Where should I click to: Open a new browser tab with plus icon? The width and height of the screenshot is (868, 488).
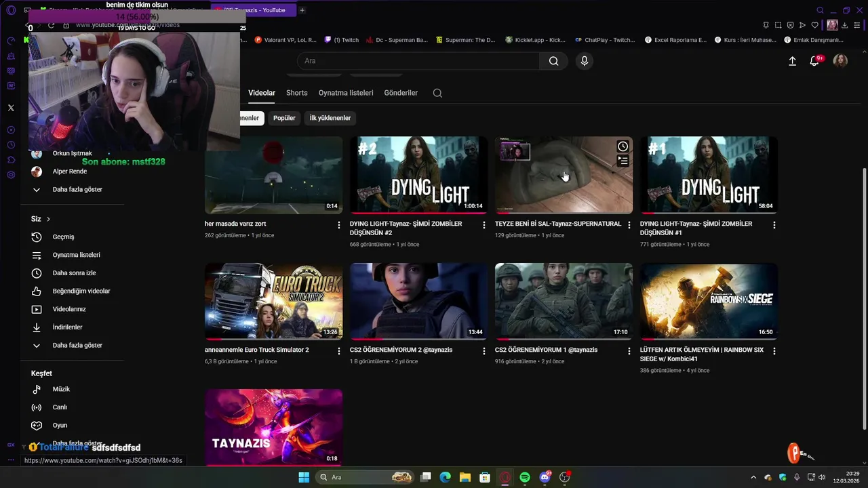(302, 10)
